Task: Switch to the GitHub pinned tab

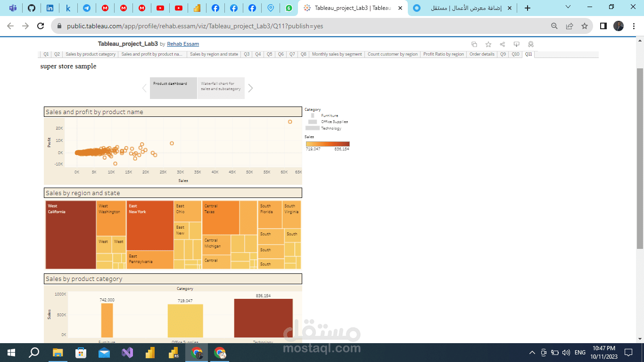Action: pyautogui.click(x=31, y=8)
